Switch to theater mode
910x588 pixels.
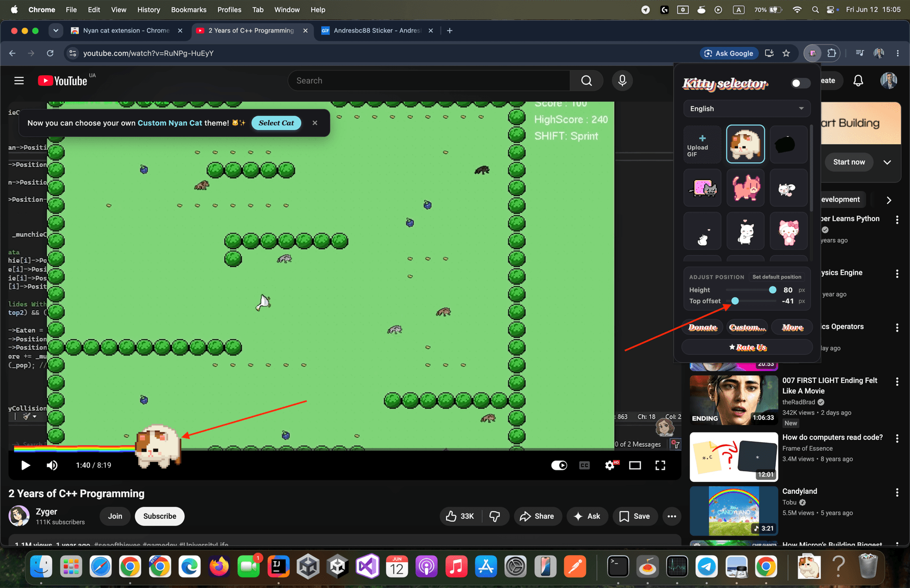coord(635,465)
